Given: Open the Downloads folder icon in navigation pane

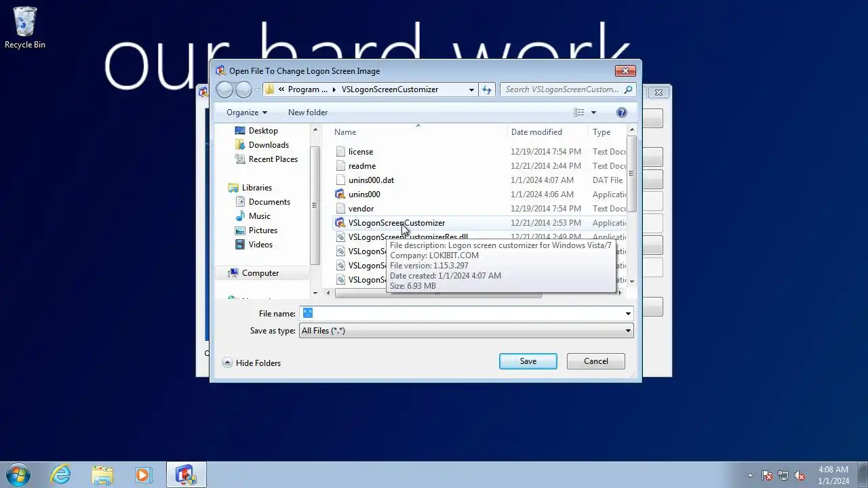Looking at the screenshot, I should tap(239, 145).
